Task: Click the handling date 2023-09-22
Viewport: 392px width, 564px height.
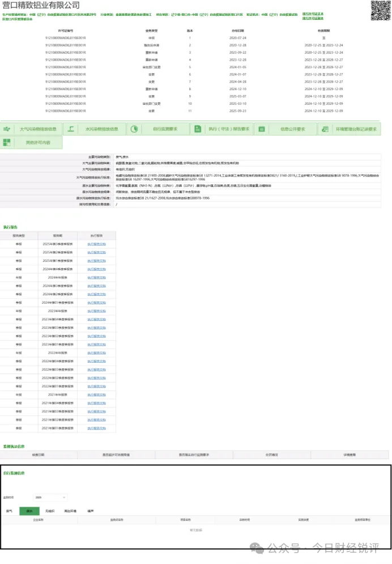Action: 238,53
